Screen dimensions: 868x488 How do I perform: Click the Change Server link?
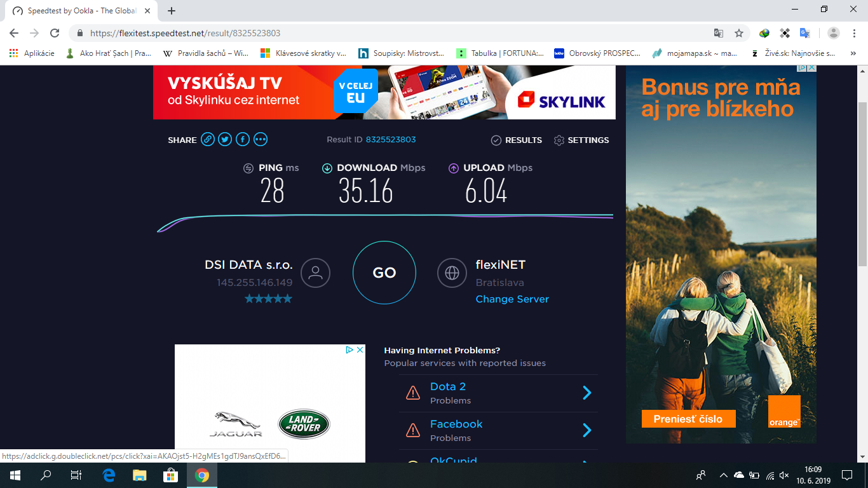[512, 299]
